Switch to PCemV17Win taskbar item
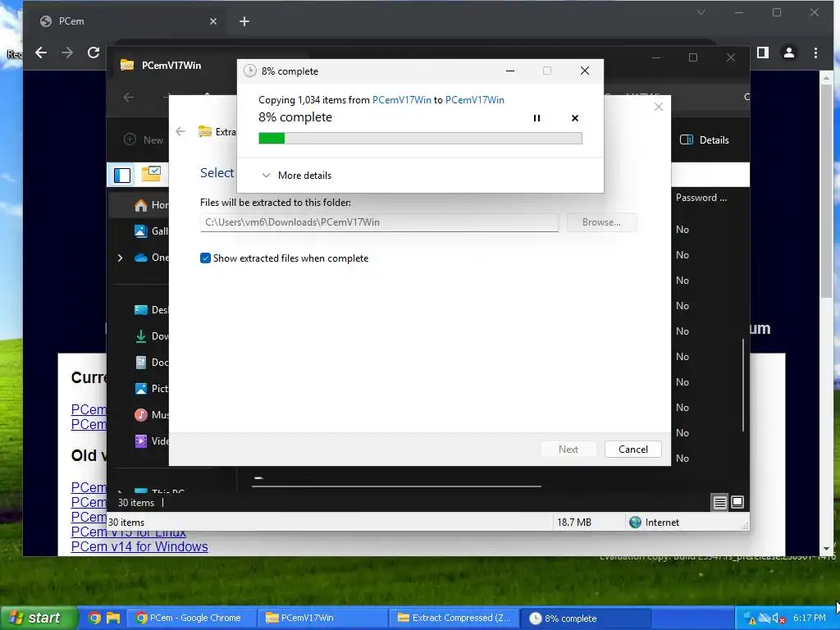Image resolution: width=840 pixels, height=630 pixels. (x=322, y=619)
